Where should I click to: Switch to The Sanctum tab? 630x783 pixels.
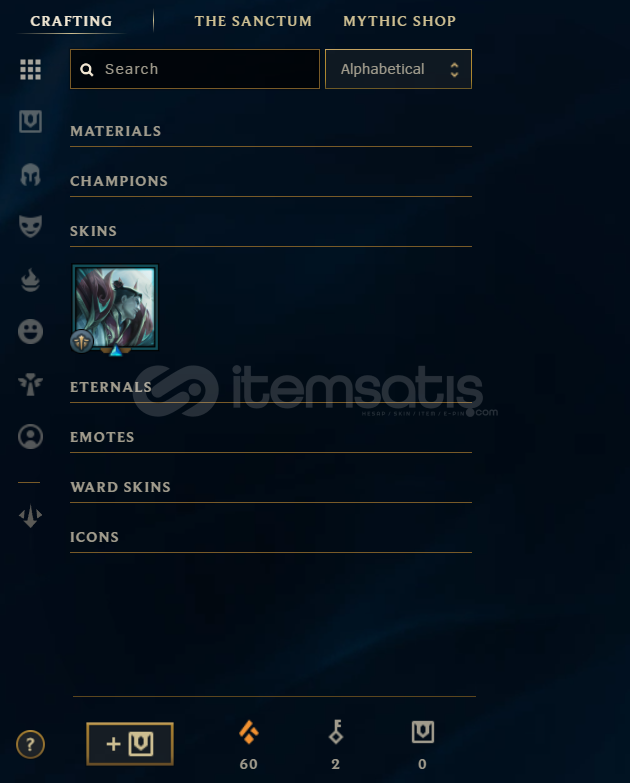pos(253,21)
